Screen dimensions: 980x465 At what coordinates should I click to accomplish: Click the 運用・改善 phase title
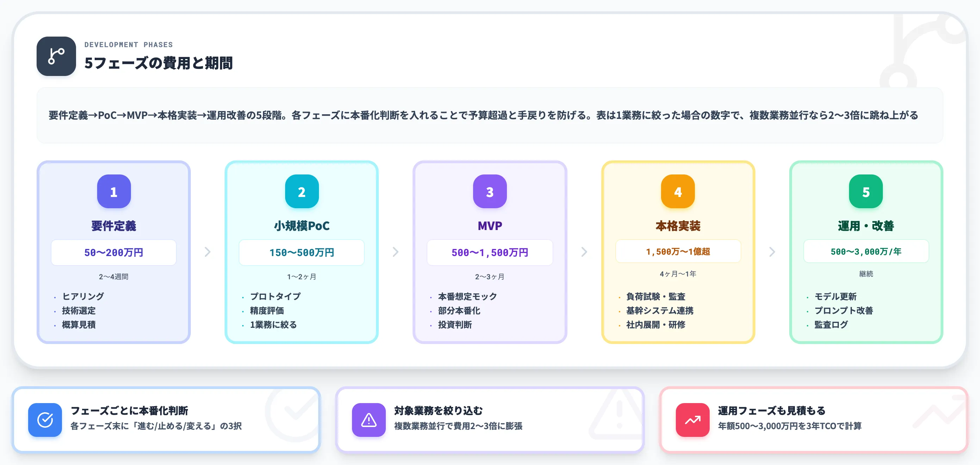tap(866, 226)
